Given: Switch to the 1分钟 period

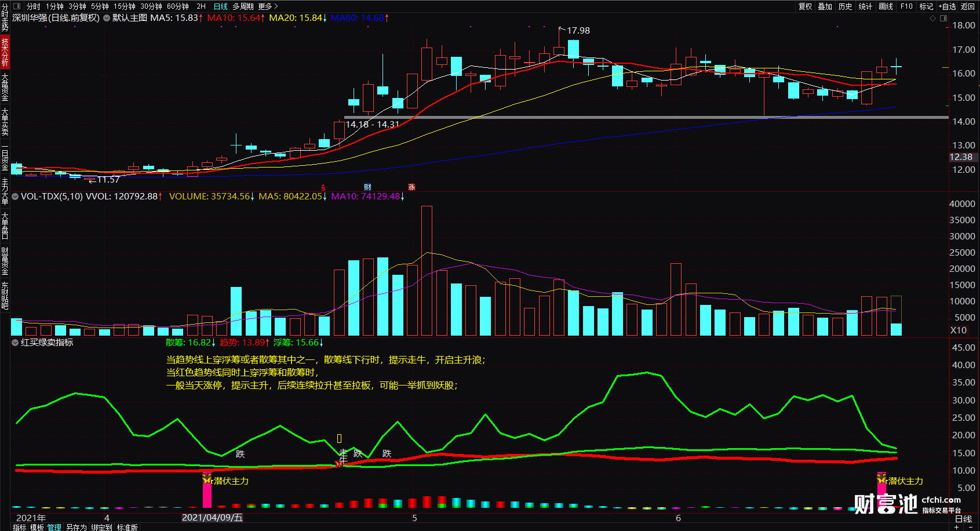Looking at the screenshot, I should point(54,6).
